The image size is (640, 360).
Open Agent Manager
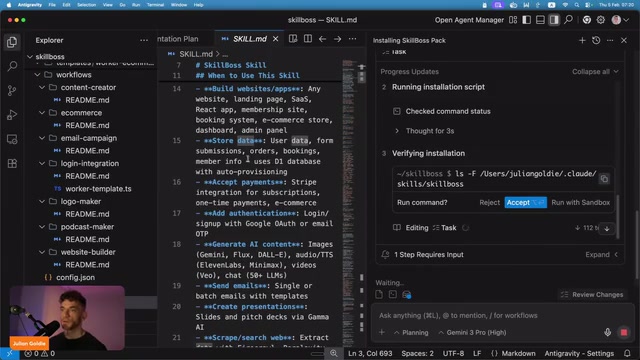[x=469, y=20]
